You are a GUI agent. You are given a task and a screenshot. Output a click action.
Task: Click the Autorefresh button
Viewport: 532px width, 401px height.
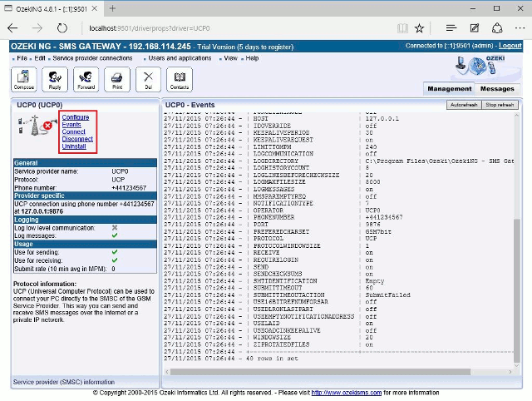[464, 105]
